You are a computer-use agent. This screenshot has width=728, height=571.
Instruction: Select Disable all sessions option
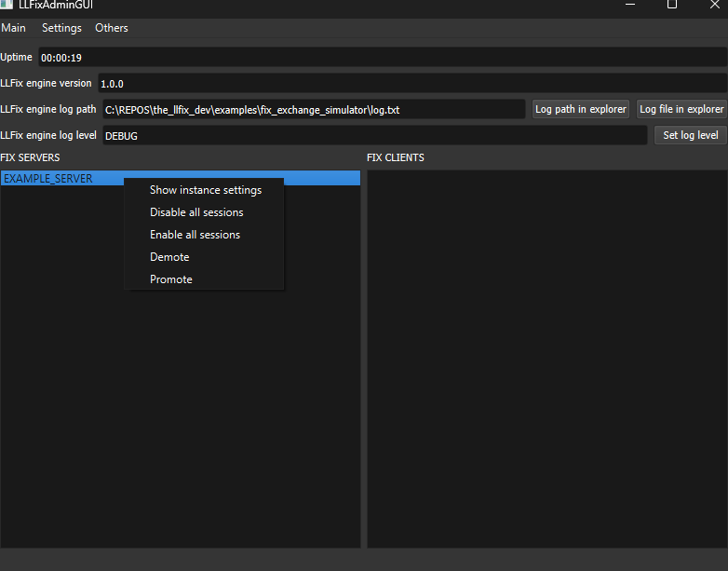click(196, 212)
